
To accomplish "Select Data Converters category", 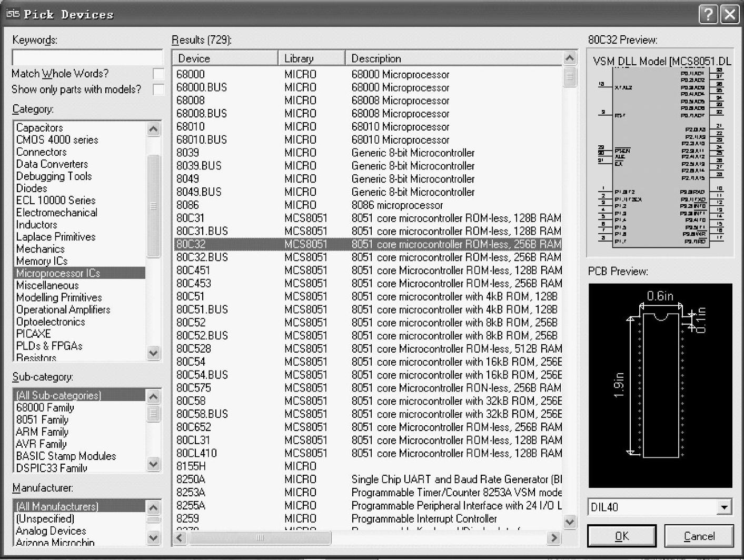I will pyautogui.click(x=52, y=164).
